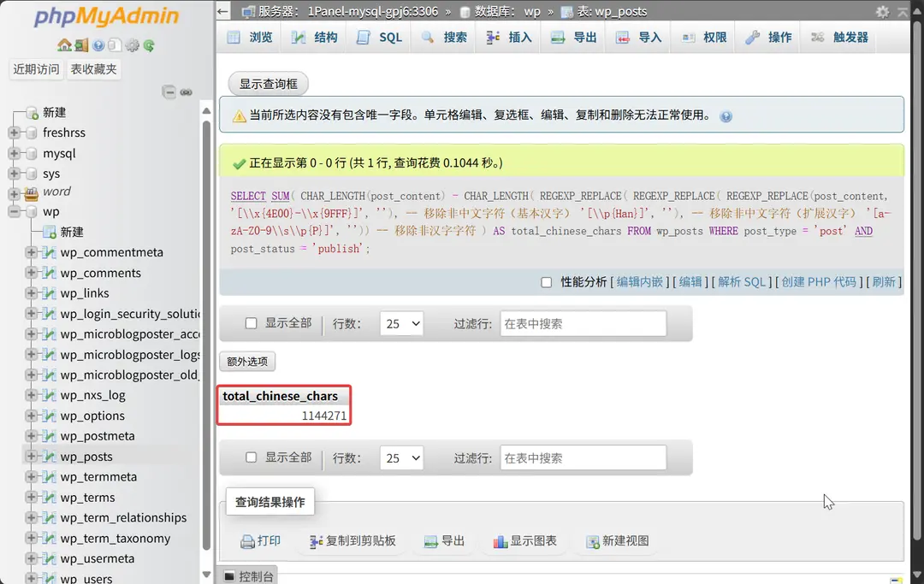Click the link chain icon in navigation panel
The width and height of the screenshot is (924, 584).
[x=186, y=92]
